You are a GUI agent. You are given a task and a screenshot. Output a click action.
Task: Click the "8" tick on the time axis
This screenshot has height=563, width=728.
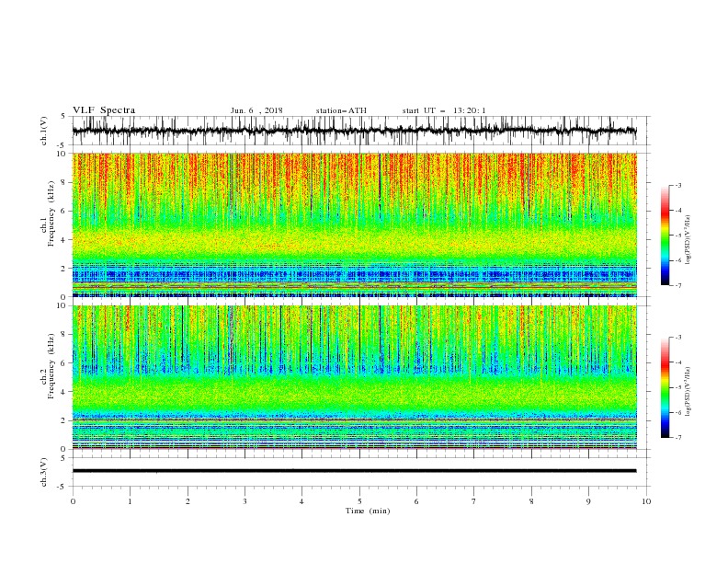point(531,501)
